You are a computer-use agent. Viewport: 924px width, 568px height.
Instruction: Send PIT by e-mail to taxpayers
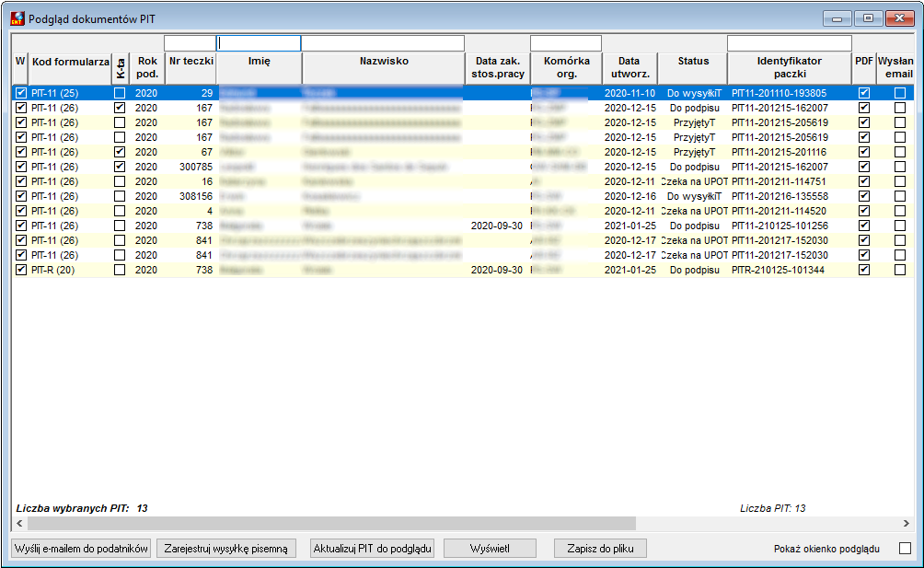tap(81, 549)
